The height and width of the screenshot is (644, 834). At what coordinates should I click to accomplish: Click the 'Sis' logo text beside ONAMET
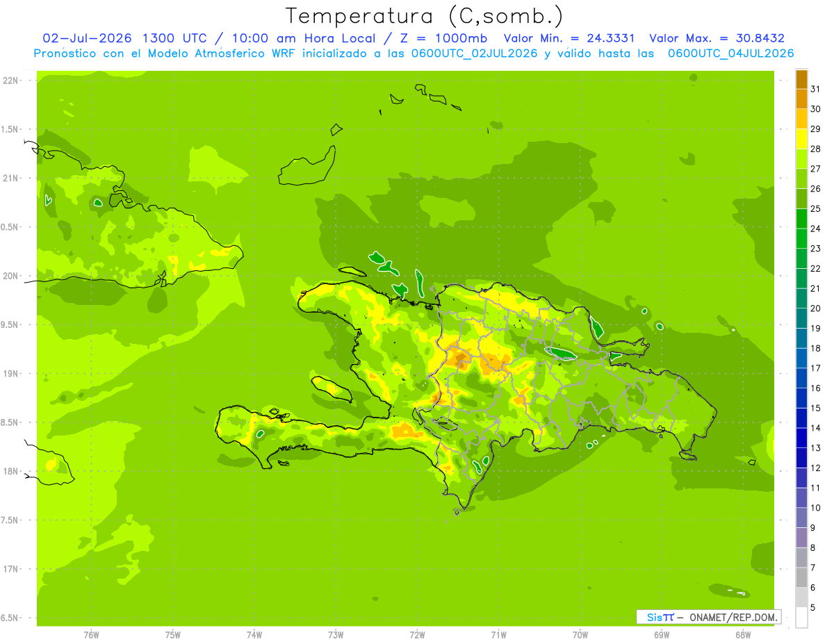pyautogui.click(x=654, y=617)
